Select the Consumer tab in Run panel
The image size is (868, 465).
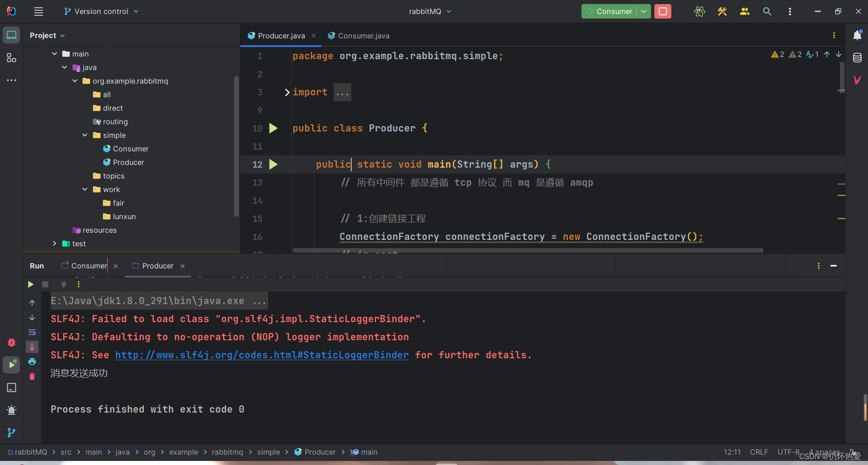tap(88, 266)
